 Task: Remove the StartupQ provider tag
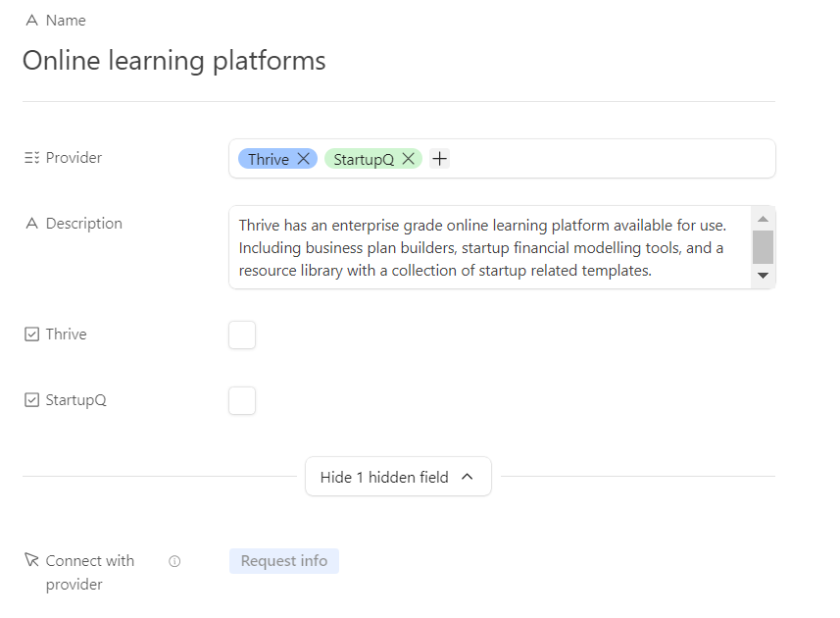coord(408,159)
